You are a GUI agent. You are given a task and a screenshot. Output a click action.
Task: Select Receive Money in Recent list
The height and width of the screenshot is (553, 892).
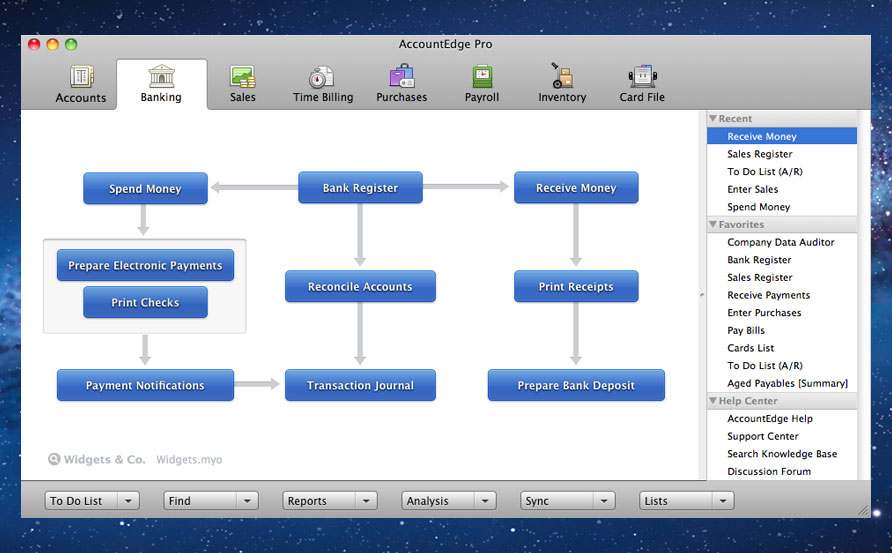point(782,136)
